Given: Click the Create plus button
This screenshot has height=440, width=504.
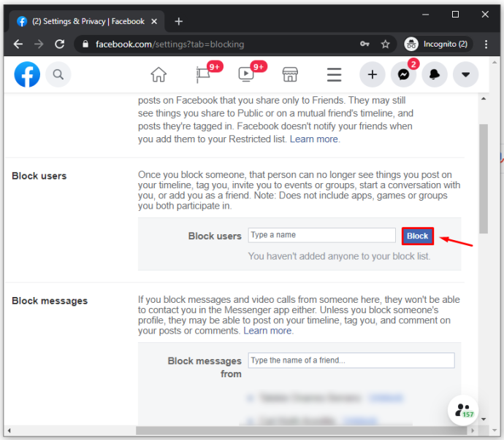Looking at the screenshot, I should 373,74.
